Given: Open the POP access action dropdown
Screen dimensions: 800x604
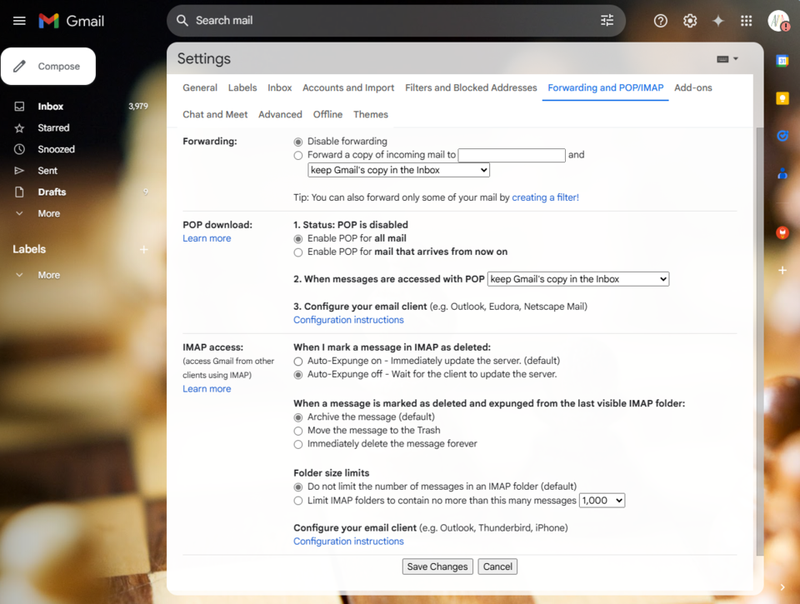Looking at the screenshot, I should pos(578,279).
